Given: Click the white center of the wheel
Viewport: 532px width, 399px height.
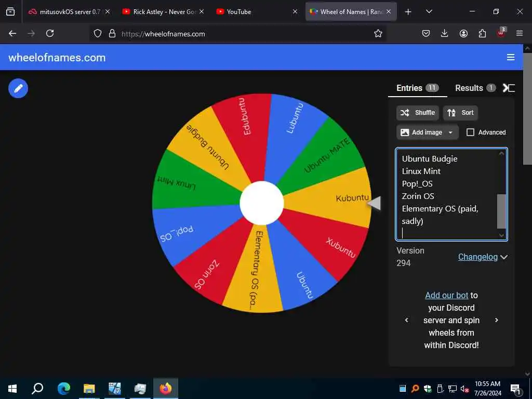Looking at the screenshot, I should click(x=262, y=203).
